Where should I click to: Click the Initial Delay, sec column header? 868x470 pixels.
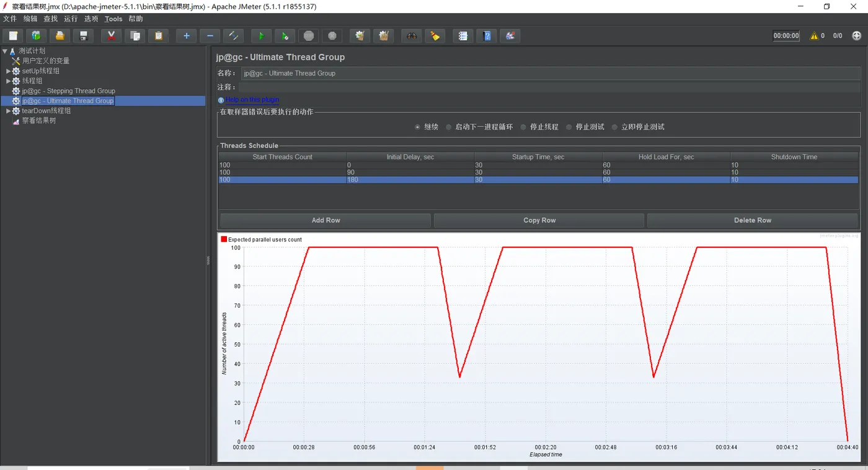[410, 157]
